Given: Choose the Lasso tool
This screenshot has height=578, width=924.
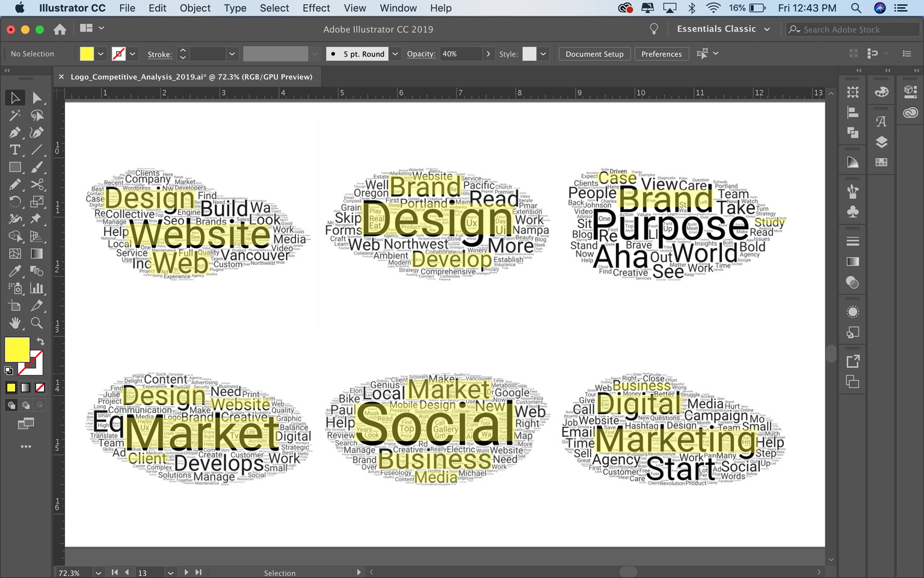Looking at the screenshot, I should tap(37, 115).
